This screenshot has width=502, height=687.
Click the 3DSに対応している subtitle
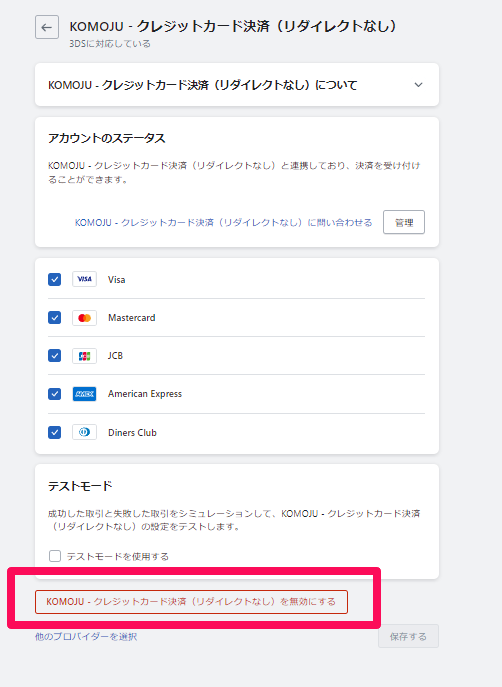110,44
